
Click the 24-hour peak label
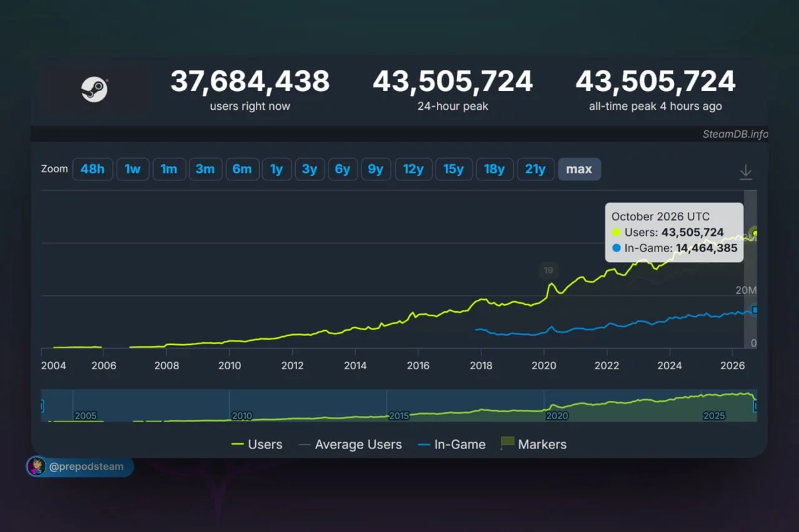click(453, 107)
